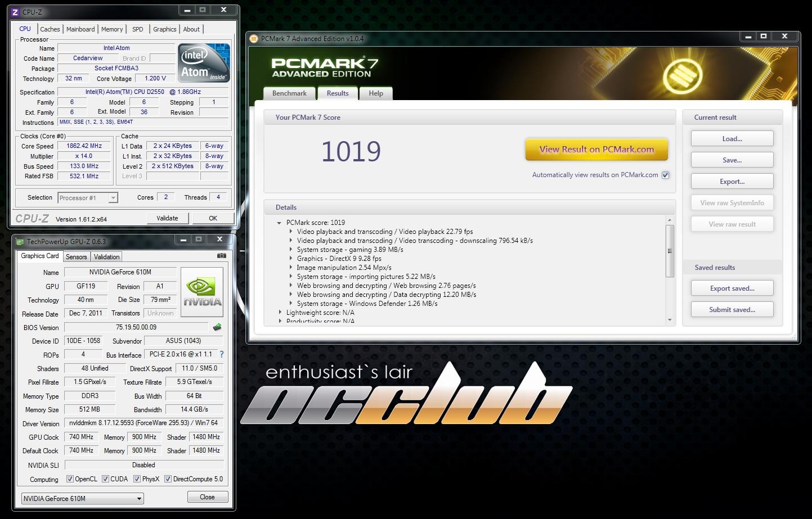
Task: Click the Details list scroll-down arrow
Action: [x=670, y=320]
